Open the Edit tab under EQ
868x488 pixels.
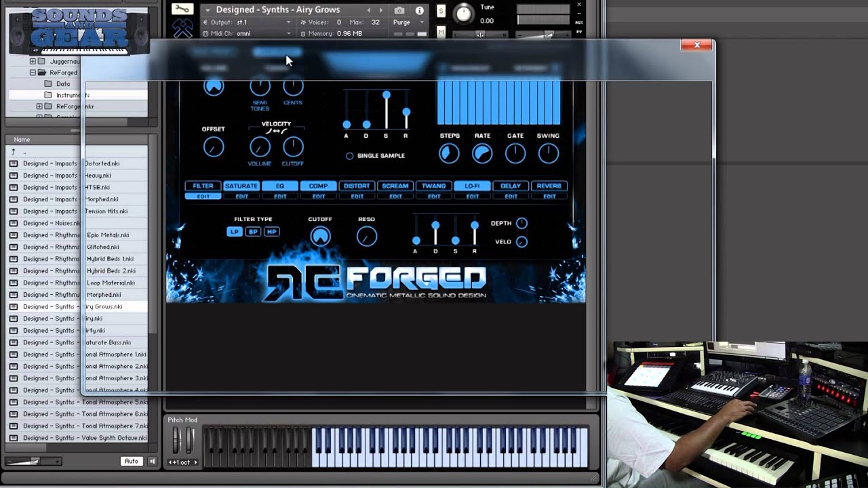pyautogui.click(x=280, y=197)
